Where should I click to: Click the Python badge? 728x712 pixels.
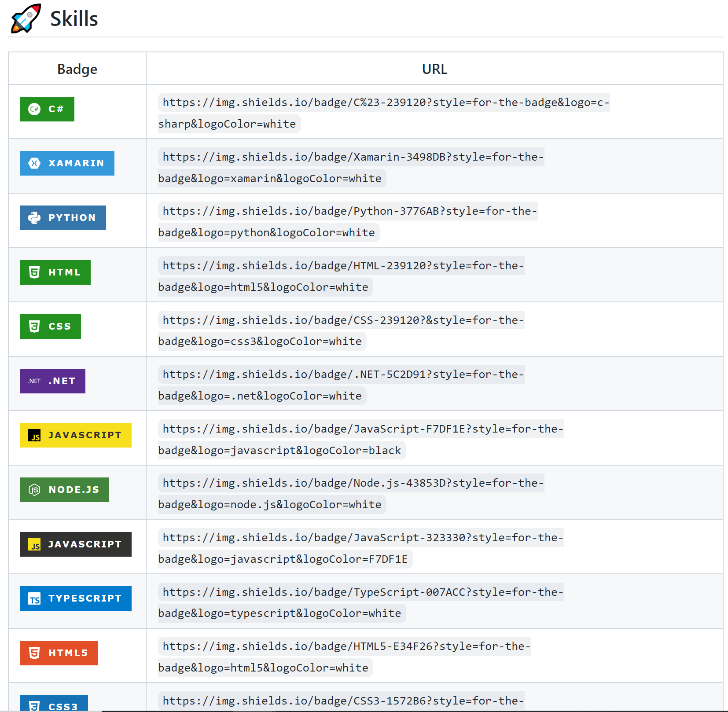pyautogui.click(x=63, y=217)
